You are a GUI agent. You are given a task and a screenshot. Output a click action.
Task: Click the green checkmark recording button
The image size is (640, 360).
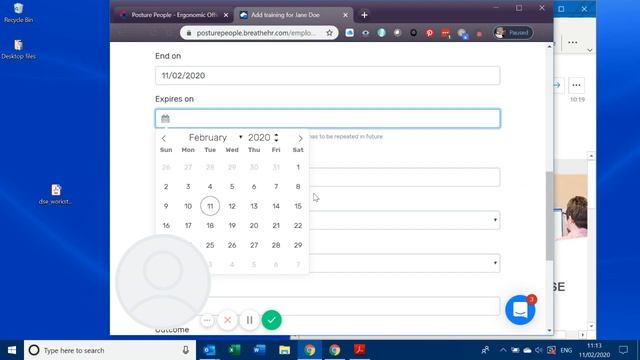coord(271,320)
